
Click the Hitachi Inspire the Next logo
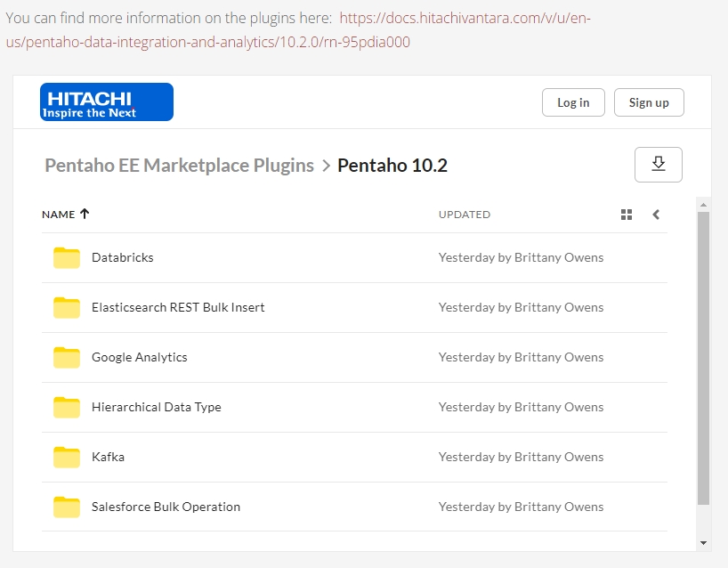pos(107,101)
